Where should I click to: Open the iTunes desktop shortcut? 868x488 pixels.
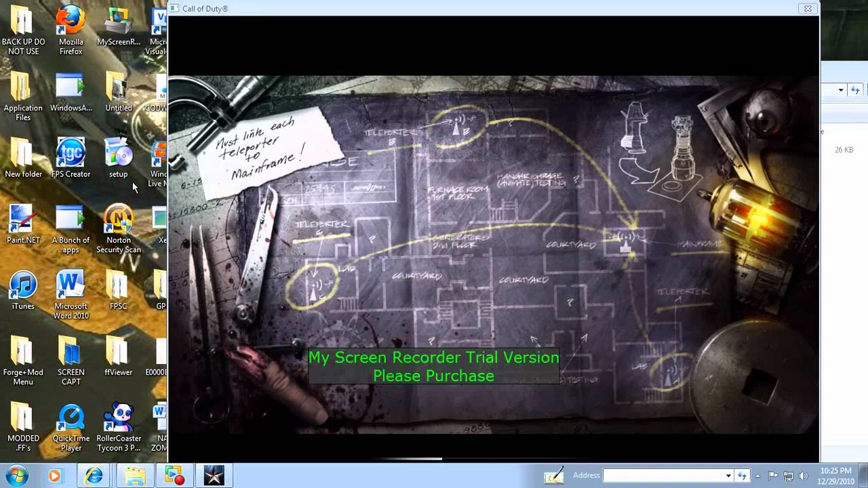tap(23, 290)
